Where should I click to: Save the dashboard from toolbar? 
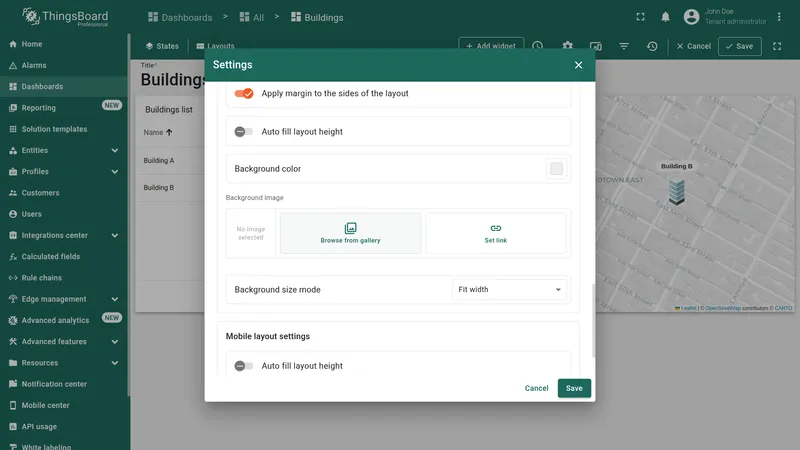click(739, 46)
